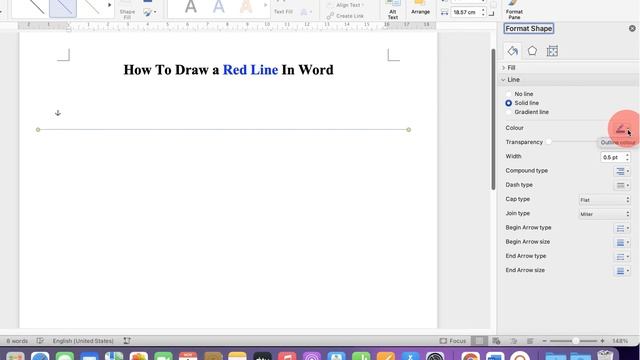Close the Format Shape pane

(632, 28)
